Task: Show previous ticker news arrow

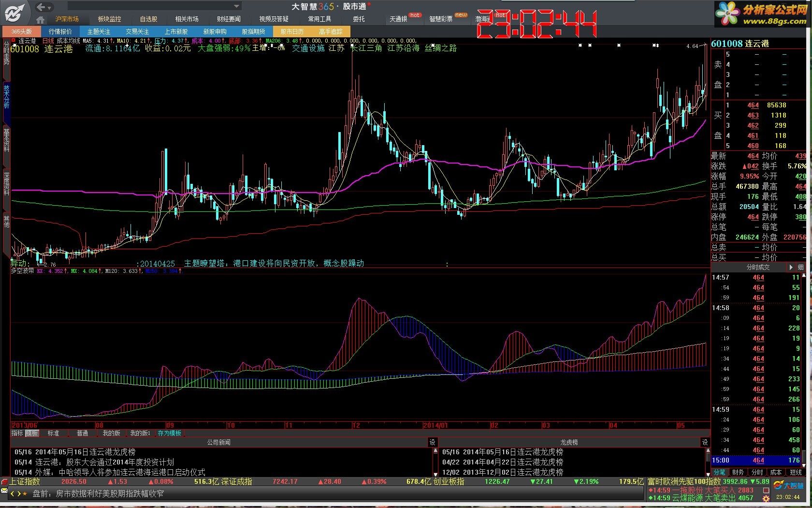Action: coord(13,493)
